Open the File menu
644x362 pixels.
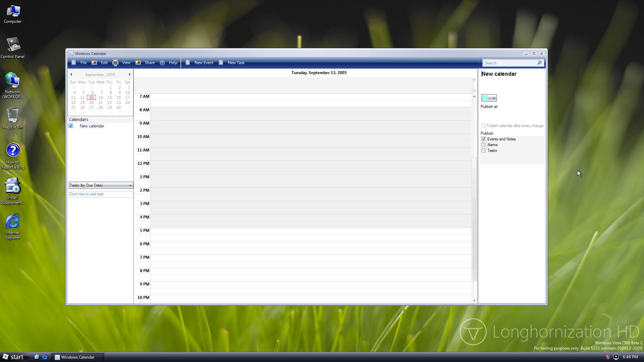click(x=83, y=63)
